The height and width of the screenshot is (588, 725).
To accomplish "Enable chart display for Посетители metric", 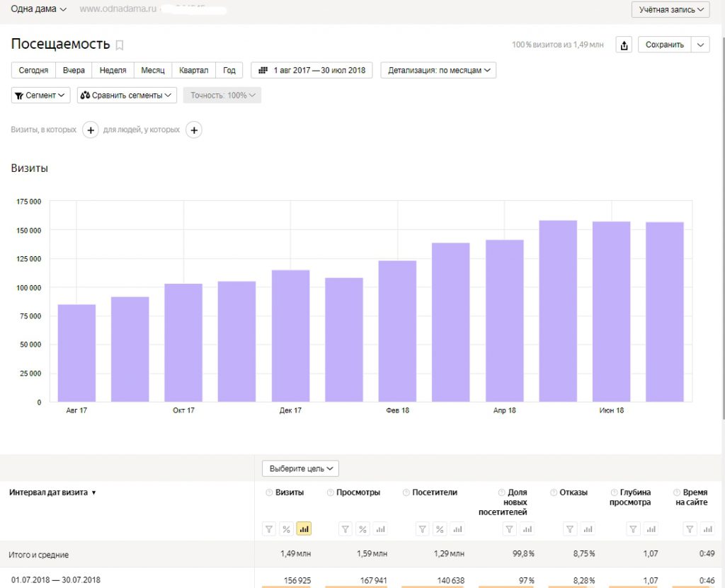I will click(457, 529).
